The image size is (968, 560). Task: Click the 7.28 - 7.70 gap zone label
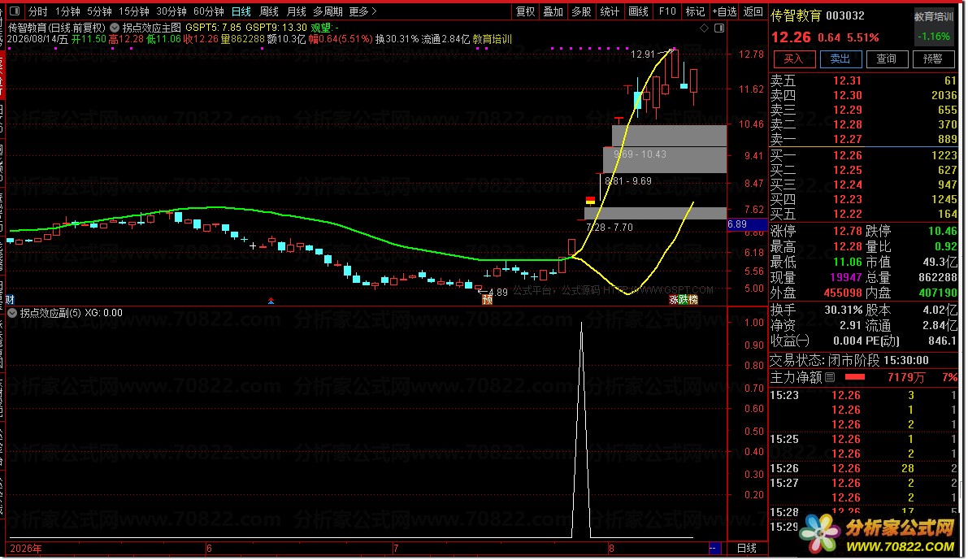pyautogui.click(x=610, y=228)
